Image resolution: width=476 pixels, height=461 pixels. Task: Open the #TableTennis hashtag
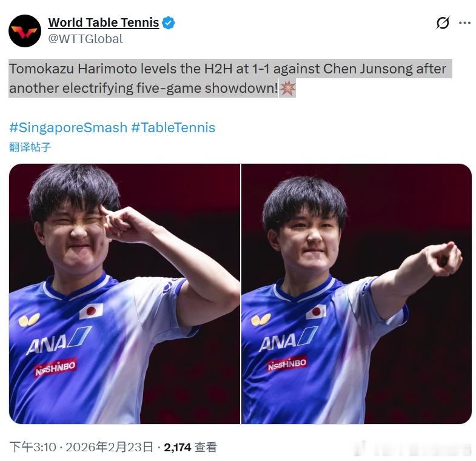point(173,127)
